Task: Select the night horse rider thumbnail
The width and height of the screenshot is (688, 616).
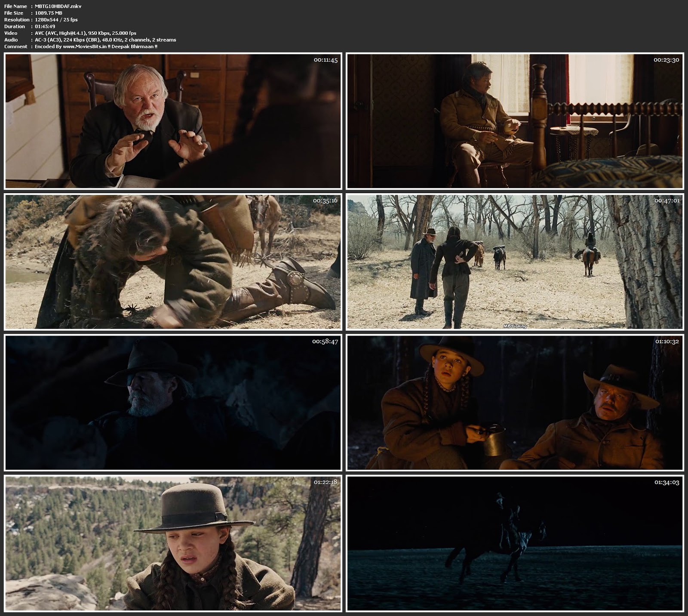Action: click(515, 543)
